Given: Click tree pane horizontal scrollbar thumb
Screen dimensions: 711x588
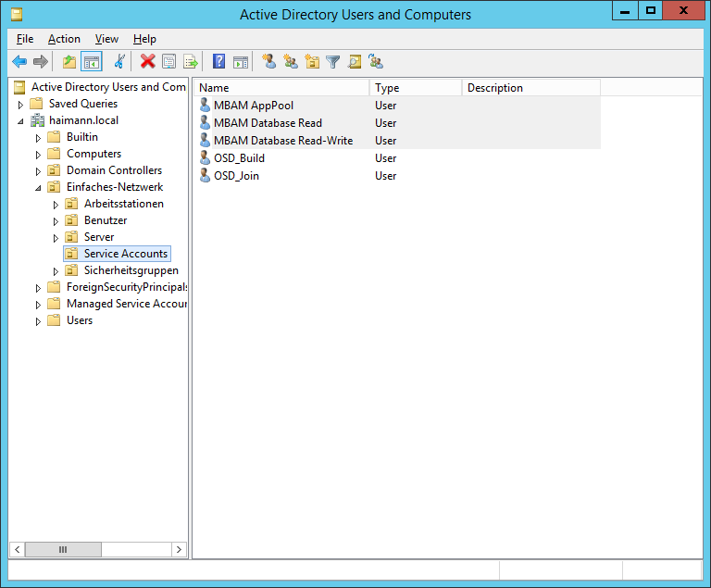Looking at the screenshot, I should (x=63, y=549).
